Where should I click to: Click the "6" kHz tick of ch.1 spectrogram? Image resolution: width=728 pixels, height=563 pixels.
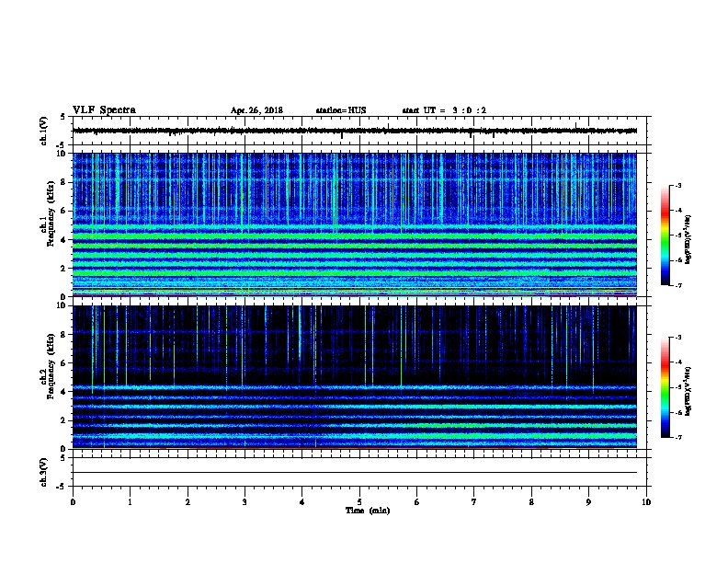pyautogui.click(x=64, y=211)
